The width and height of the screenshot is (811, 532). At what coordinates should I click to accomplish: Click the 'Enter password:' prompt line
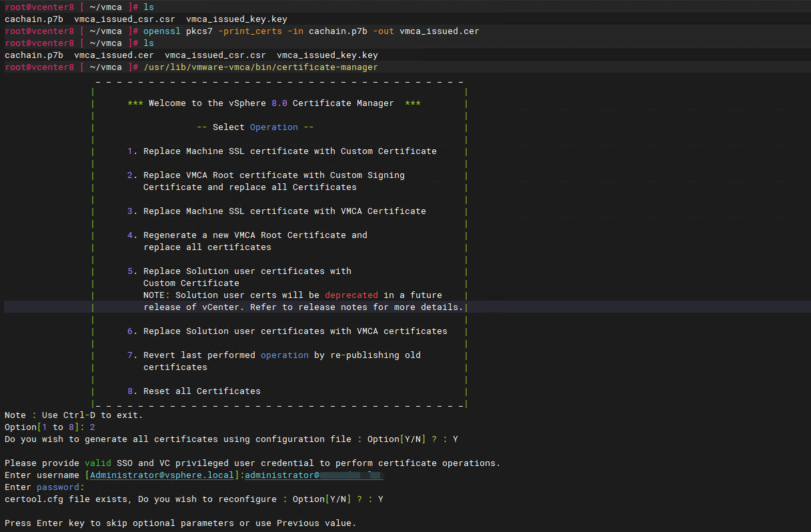(x=45, y=487)
